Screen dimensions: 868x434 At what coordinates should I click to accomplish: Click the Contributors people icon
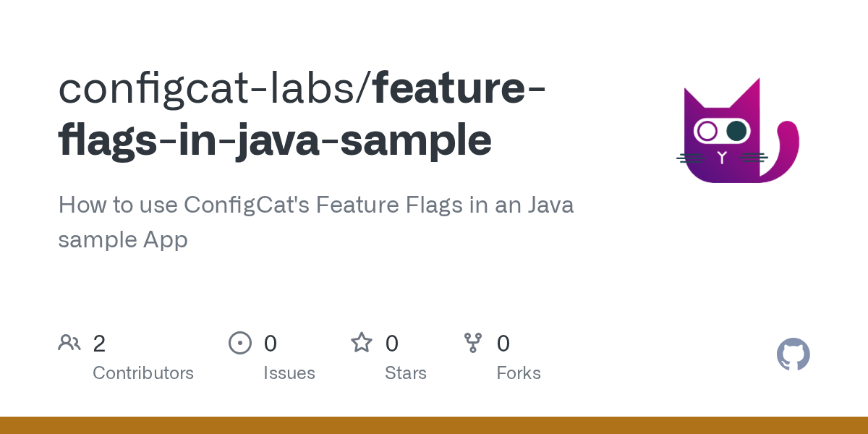click(x=69, y=343)
